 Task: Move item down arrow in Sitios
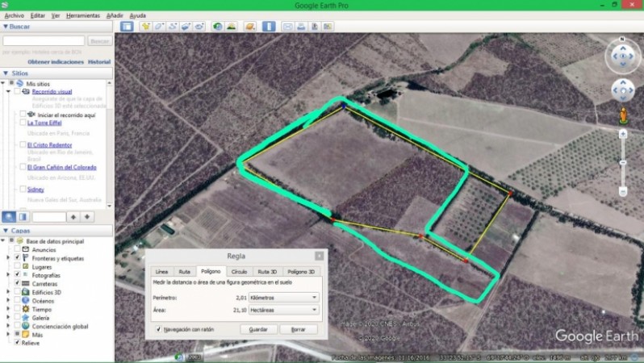point(87,217)
